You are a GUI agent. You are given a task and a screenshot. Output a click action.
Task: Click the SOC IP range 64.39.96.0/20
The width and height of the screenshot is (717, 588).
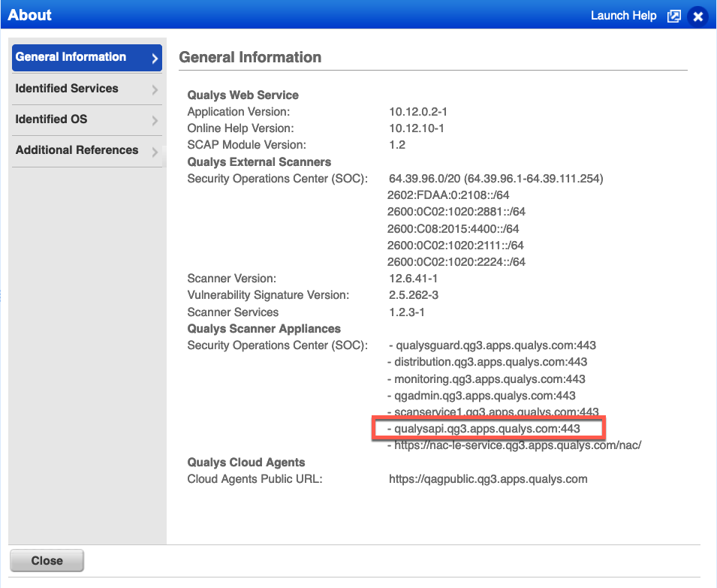click(424, 179)
